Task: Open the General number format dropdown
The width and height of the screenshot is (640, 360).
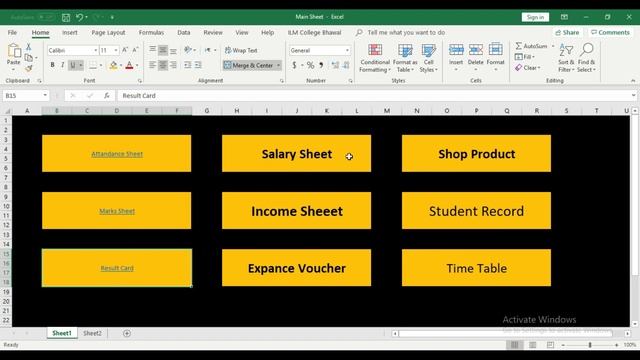Action: (x=347, y=50)
